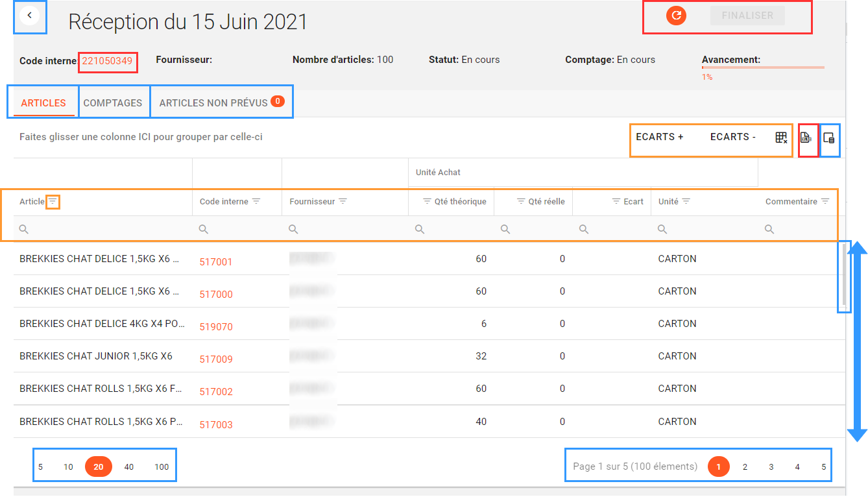Click the vertical scrollbar thumb
This screenshot has height=497, width=868.
coord(844,276)
